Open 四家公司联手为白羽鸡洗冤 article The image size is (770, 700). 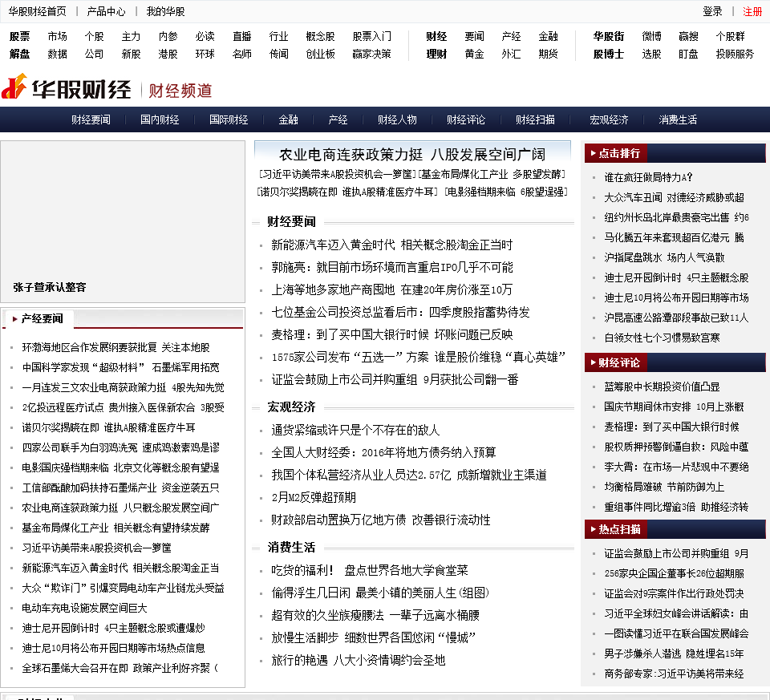[x=121, y=447]
